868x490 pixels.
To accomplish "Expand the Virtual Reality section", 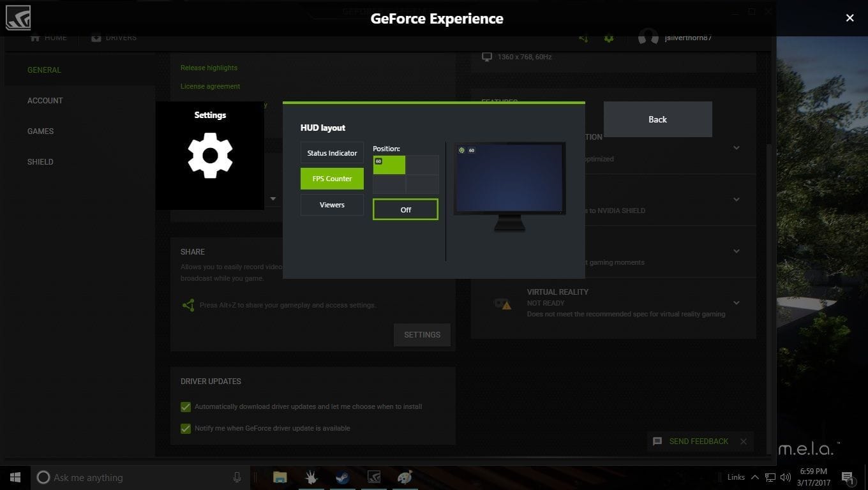I will coord(736,303).
